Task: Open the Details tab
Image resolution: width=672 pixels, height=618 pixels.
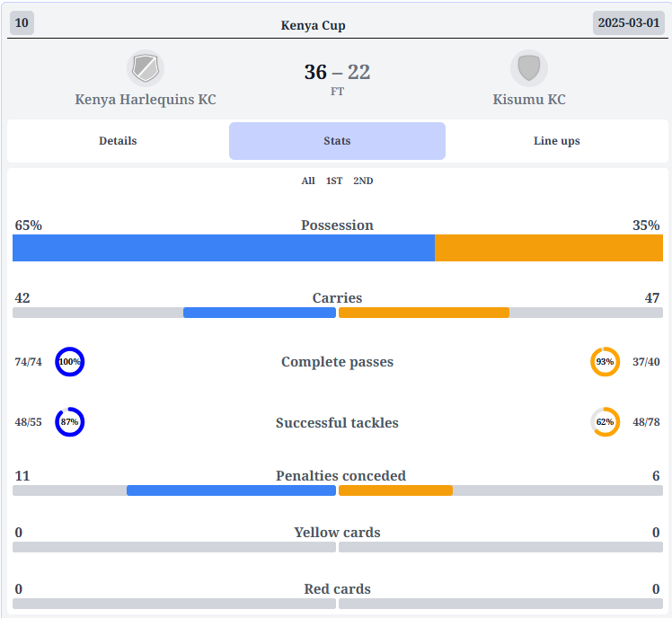Action: (x=118, y=141)
